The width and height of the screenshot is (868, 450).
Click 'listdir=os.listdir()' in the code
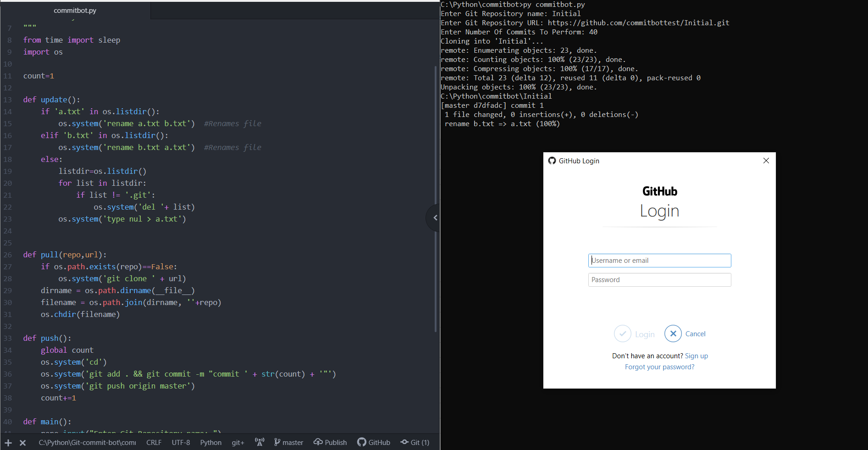pos(102,171)
